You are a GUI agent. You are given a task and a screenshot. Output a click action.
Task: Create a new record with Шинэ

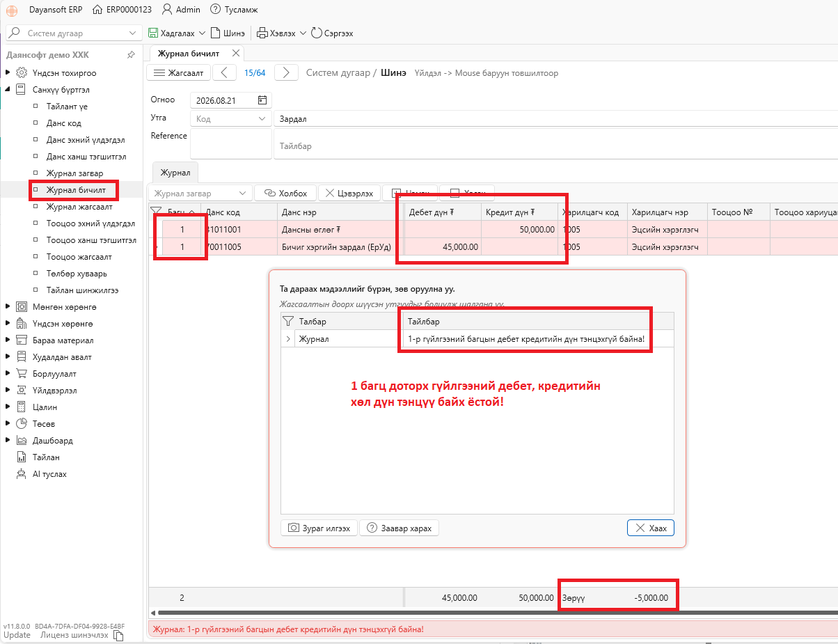click(228, 33)
